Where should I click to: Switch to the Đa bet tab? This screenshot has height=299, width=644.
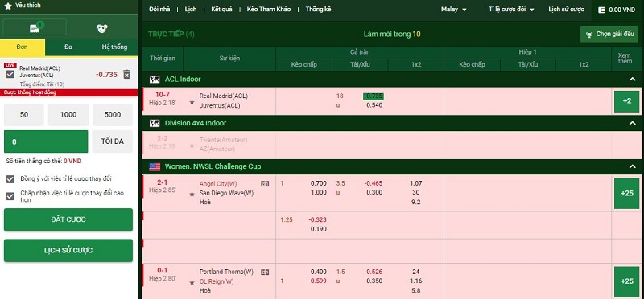pos(68,47)
